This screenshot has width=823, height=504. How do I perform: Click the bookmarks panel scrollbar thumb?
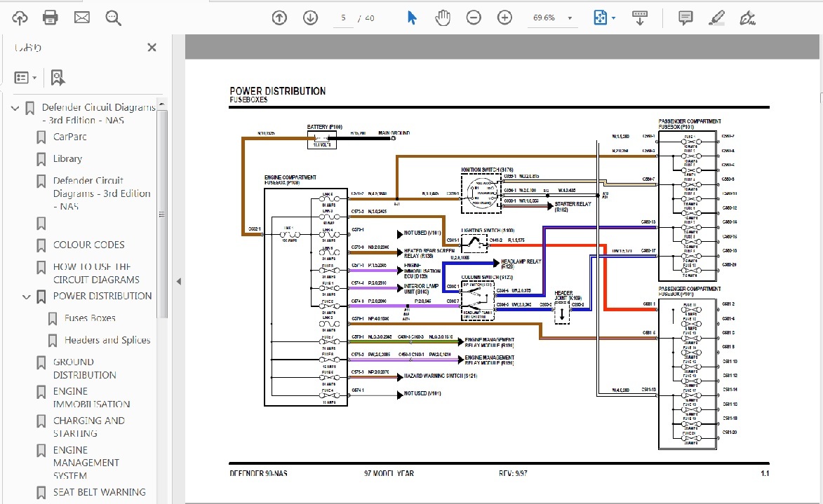pyautogui.click(x=162, y=214)
